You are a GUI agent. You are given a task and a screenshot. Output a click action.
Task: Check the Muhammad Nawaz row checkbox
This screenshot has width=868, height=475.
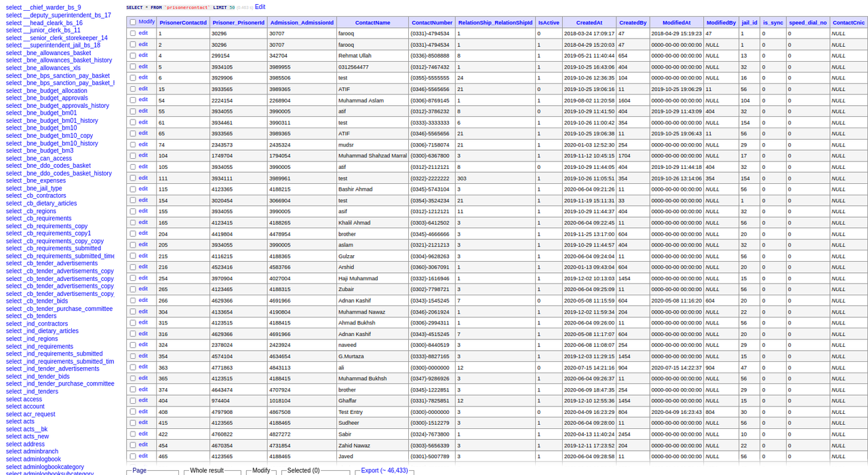pyautogui.click(x=133, y=311)
